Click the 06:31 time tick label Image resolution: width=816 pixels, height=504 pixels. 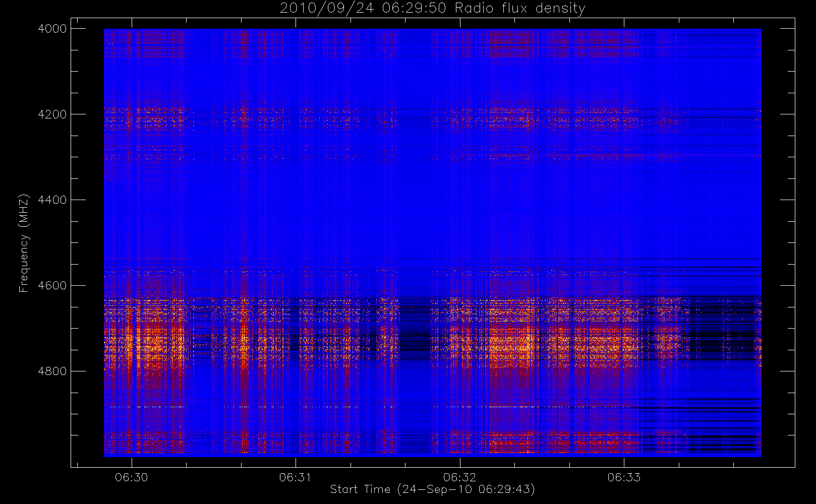coord(296,477)
